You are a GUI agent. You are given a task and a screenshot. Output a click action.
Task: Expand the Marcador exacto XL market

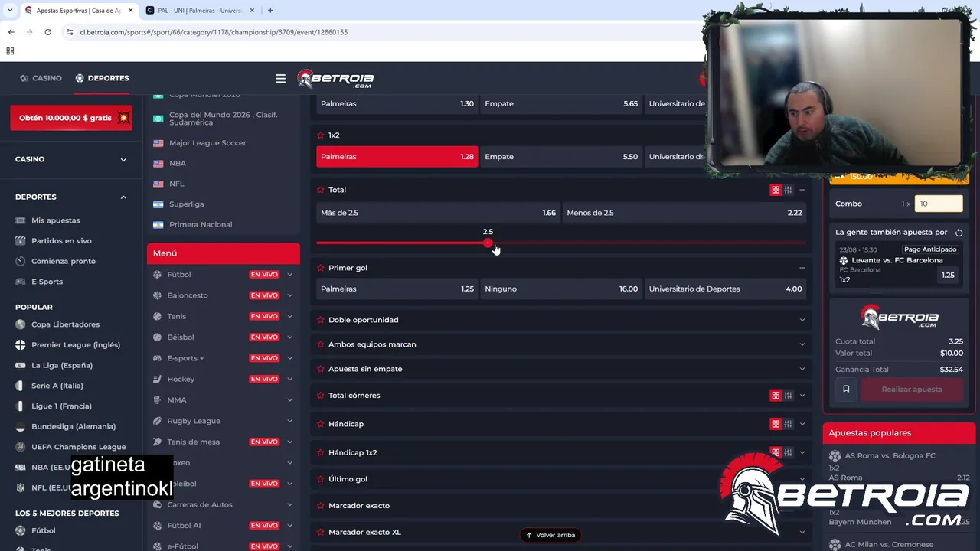(802, 533)
